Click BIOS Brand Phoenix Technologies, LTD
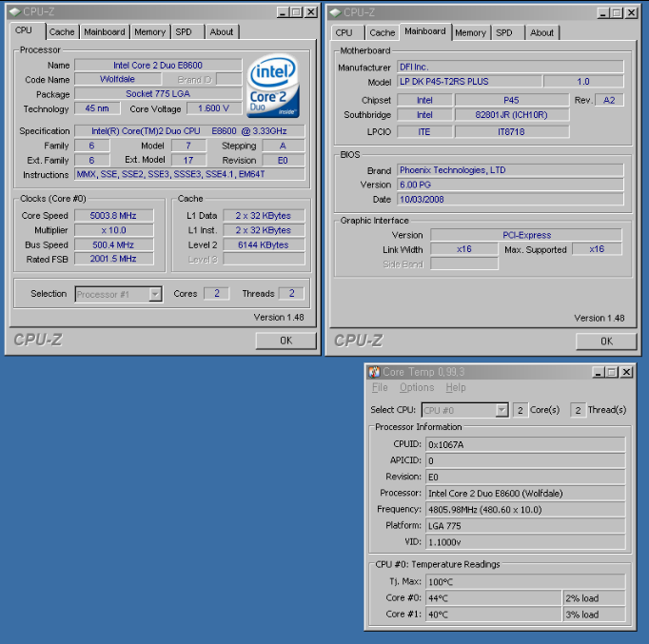This screenshot has width=649, height=644. tap(510, 170)
